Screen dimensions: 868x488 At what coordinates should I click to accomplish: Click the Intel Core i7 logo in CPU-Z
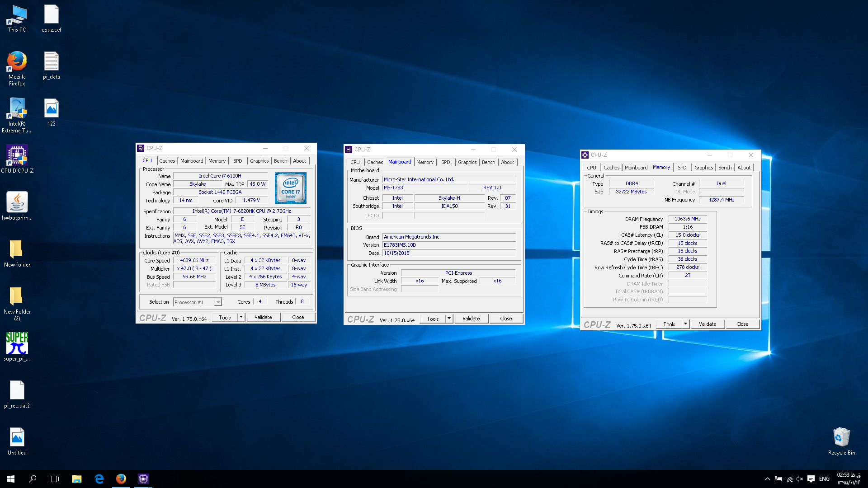pos(290,188)
